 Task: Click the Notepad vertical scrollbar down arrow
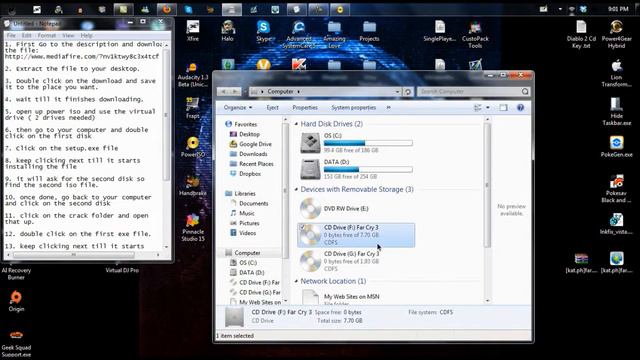[x=166, y=247]
